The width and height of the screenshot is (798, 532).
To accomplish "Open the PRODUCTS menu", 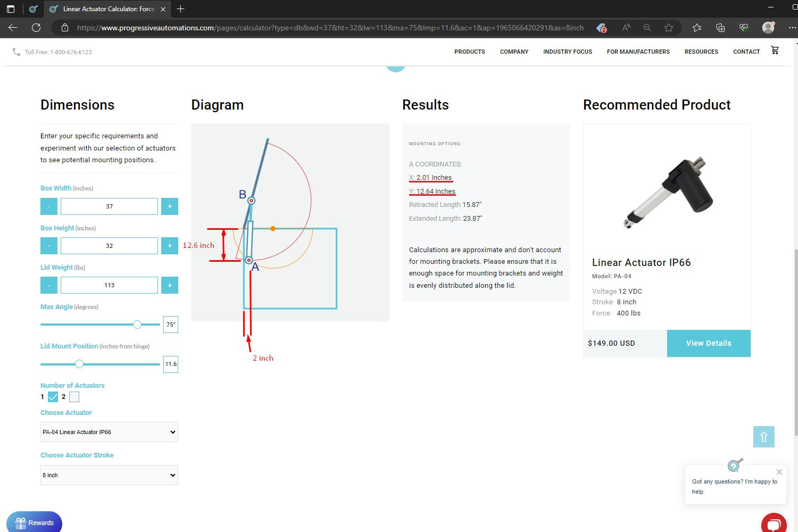I will coord(470,52).
